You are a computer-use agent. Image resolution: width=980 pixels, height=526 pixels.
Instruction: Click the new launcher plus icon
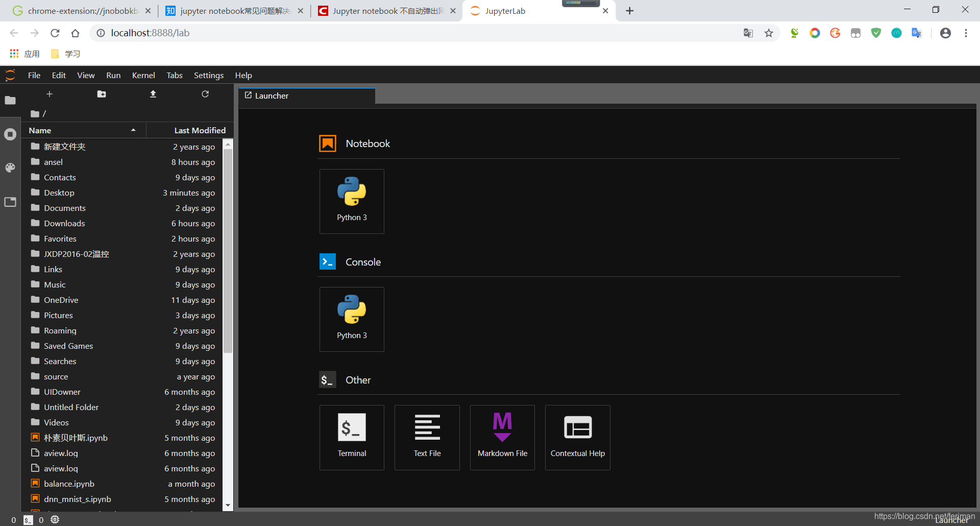pos(50,94)
